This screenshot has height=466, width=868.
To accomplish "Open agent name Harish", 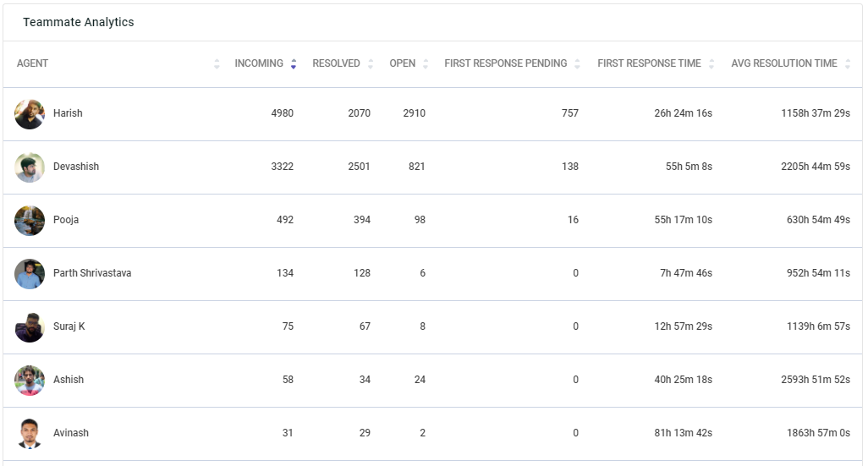I will [68, 112].
